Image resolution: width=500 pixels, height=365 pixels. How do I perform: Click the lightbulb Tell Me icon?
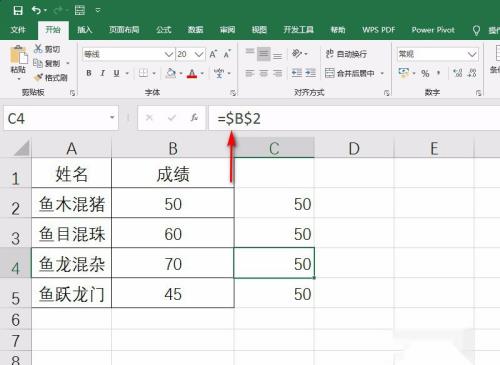click(x=476, y=30)
